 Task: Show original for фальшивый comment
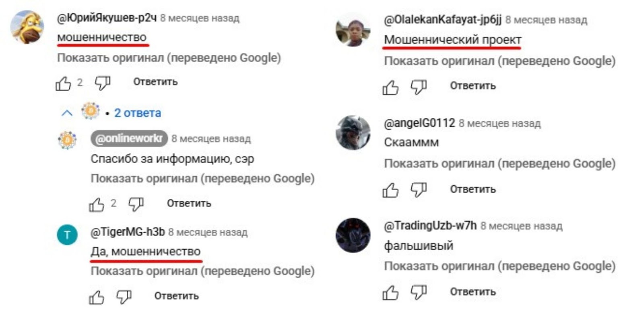click(x=500, y=266)
